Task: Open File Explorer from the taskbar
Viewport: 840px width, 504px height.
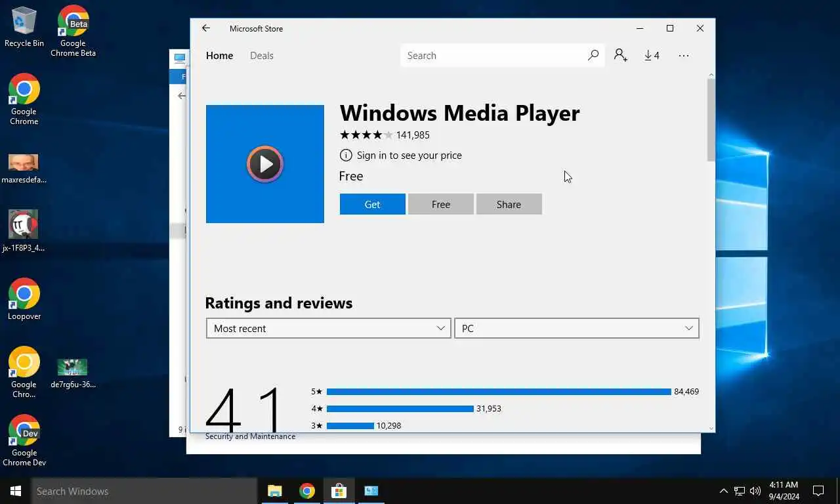Action: coord(274,491)
